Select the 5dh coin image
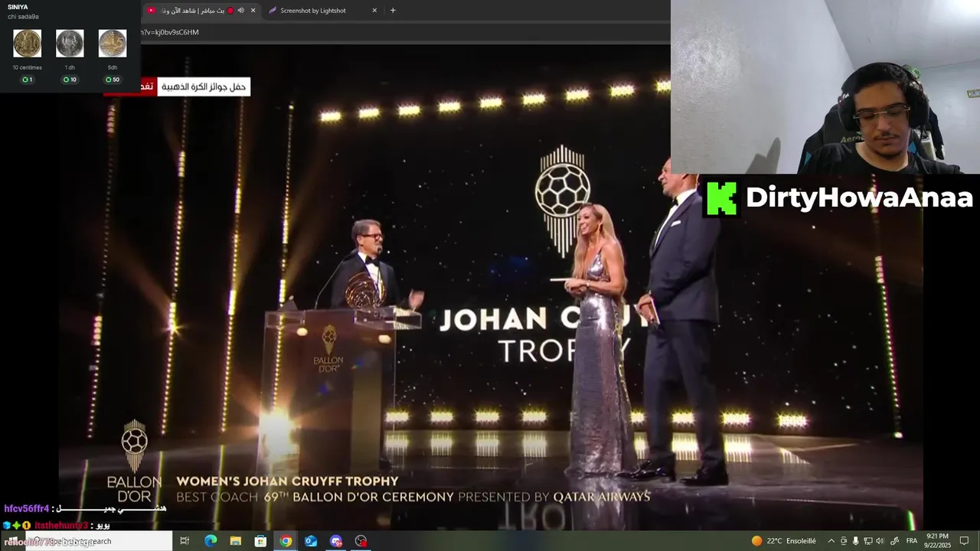 113,44
